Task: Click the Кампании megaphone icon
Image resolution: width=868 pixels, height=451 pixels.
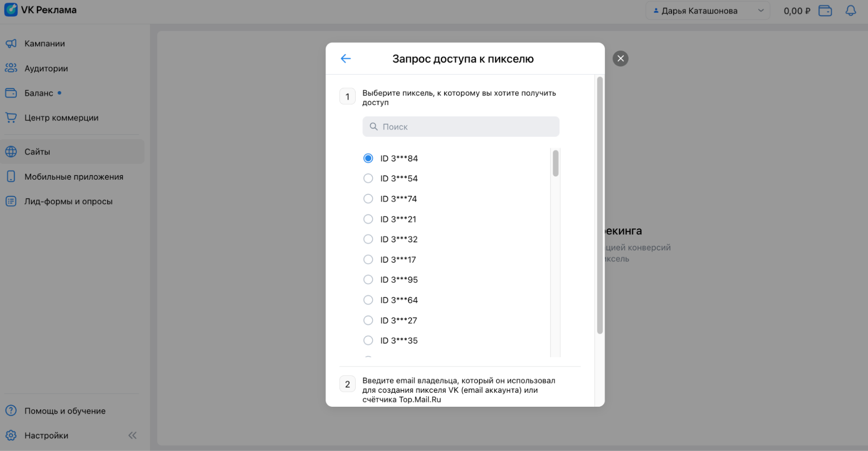Action: (x=11, y=43)
